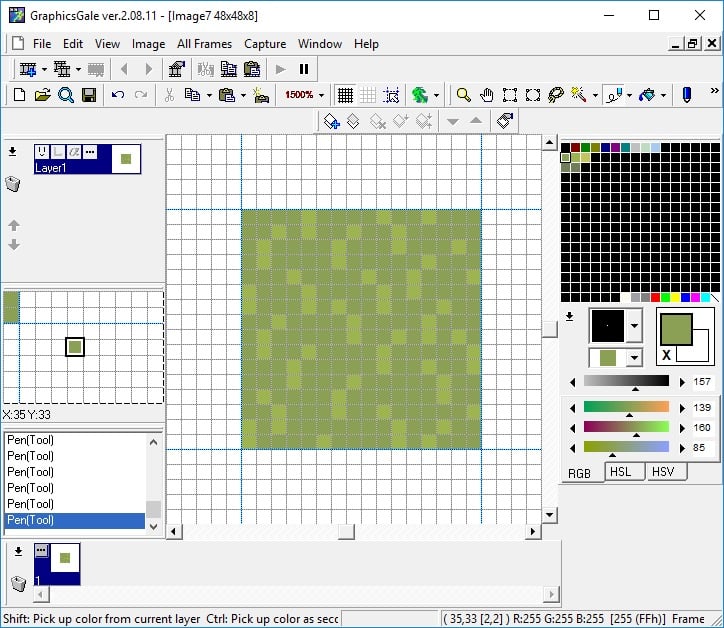Select the Flood Fill bucket tool
Image resolution: width=724 pixels, height=628 pixels.
click(647, 95)
